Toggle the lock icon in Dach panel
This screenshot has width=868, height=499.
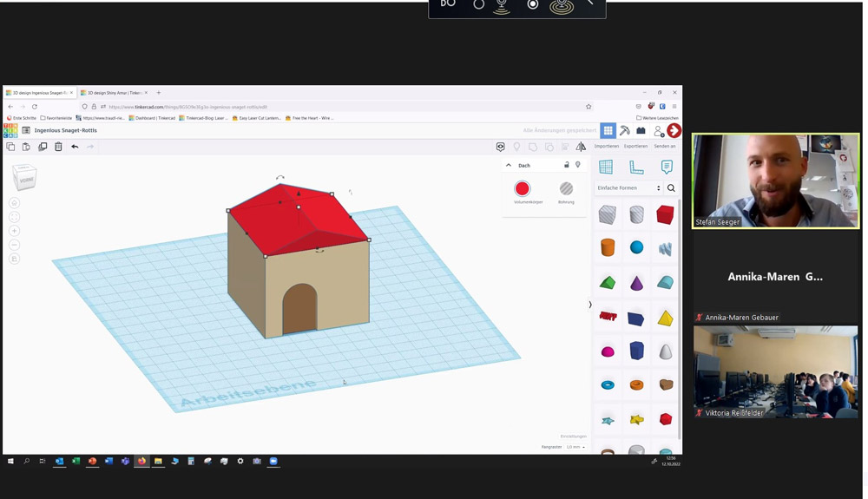pyautogui.click(x=566, y=165)
